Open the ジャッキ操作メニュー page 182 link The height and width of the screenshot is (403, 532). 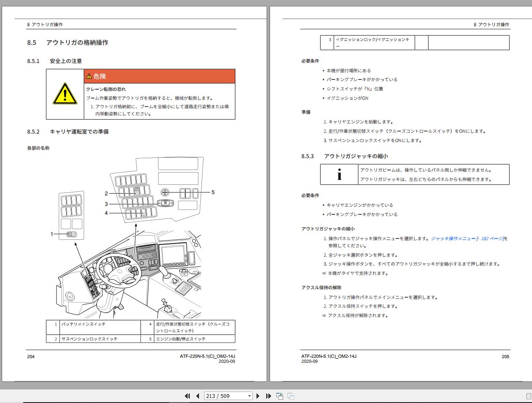pos(467,239)
